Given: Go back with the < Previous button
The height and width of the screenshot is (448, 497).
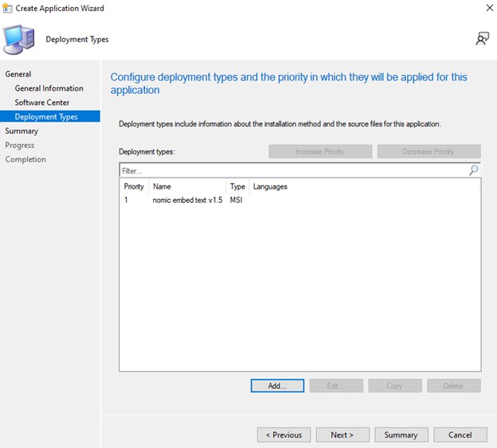Looking at the screenshot, I should pos(284,434).
